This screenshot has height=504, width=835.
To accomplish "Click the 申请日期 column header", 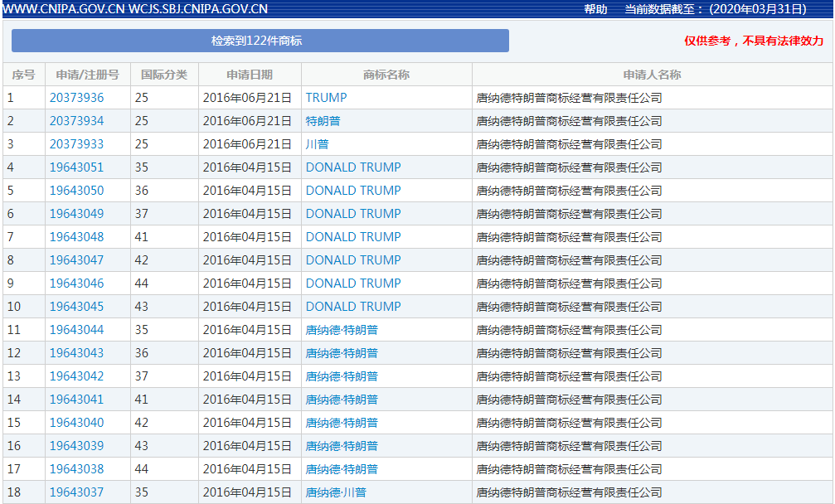I will 250,75.
